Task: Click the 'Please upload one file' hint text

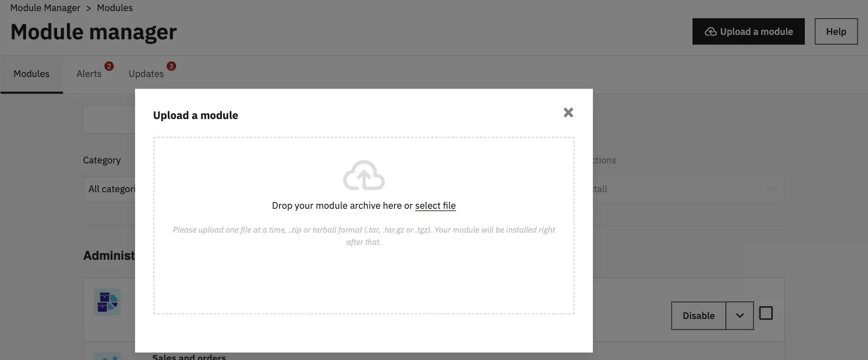Action: pyautogui.click(x=364, y=235)
